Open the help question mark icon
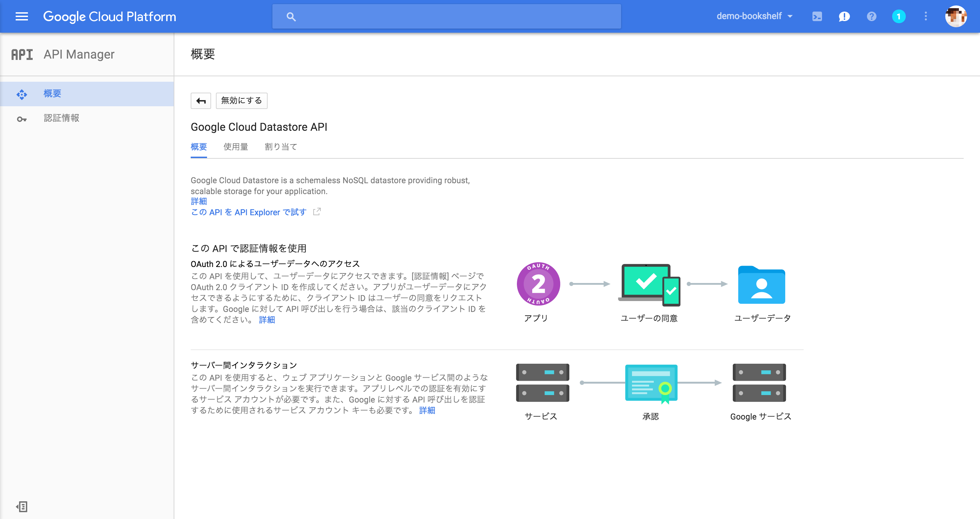This screenshot has height=519, width=980. (x=872, y=16)
